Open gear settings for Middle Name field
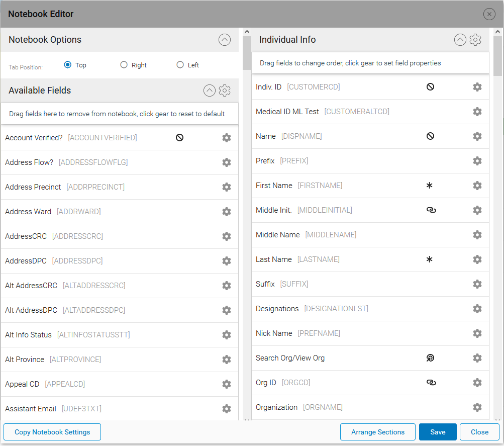 click(x=477, y=235)
